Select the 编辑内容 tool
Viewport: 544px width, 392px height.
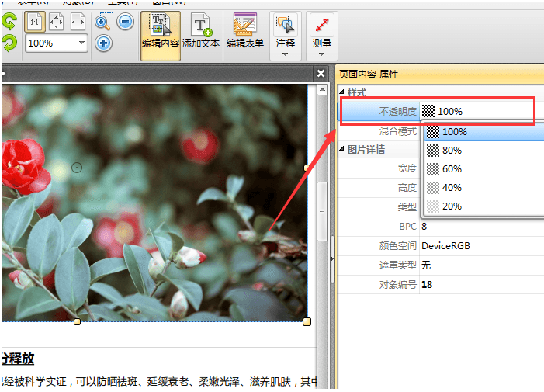click(161, 36)
